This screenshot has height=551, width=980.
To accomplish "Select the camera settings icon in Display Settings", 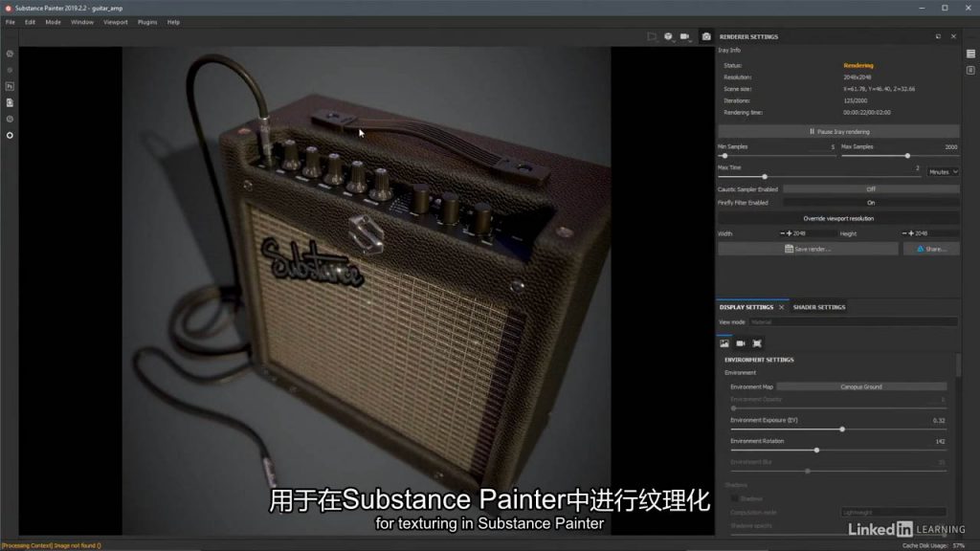I will point(741,342).
